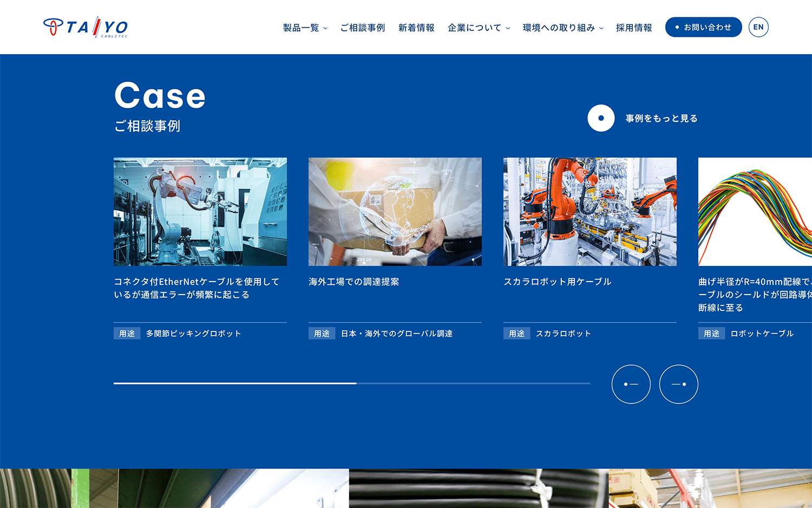
Task: Click the previous slide arrow button
Action: [x=631, y=384]
